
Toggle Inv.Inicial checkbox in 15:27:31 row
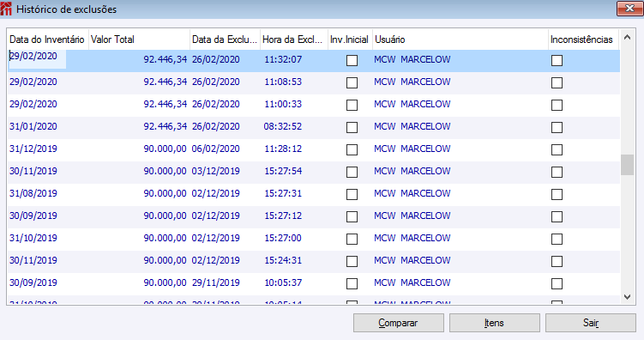click(352, 194)
